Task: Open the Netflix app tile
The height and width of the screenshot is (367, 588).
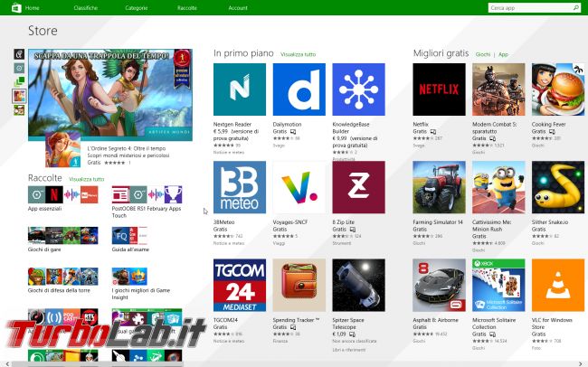Action: 439,89
